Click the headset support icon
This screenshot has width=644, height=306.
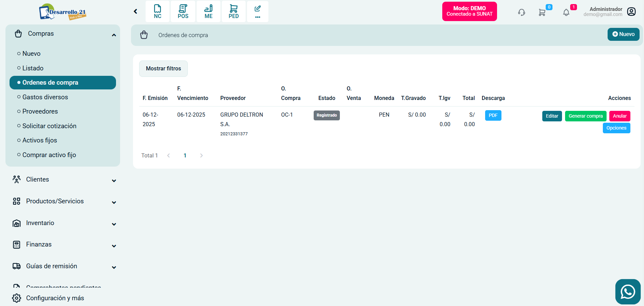pyautogui.click(x=522, y=13)
